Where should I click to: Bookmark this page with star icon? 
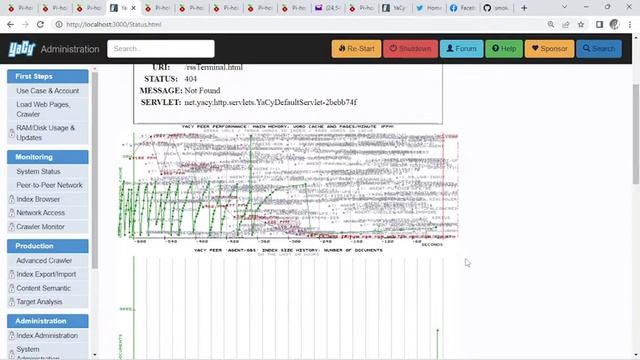pos(581,24)
